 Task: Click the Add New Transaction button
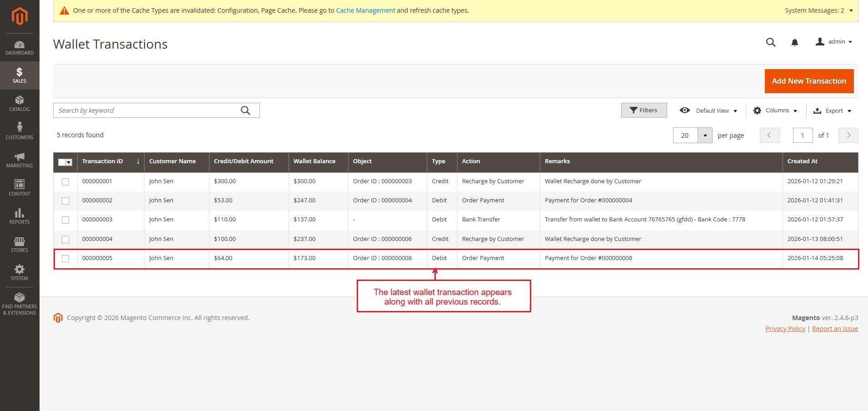pos(809,81)
